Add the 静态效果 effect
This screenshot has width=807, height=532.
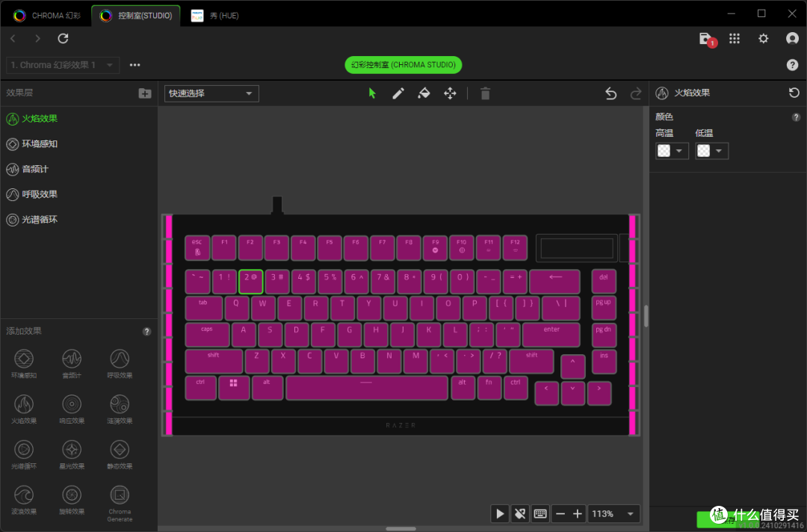[x=120, y=454]
